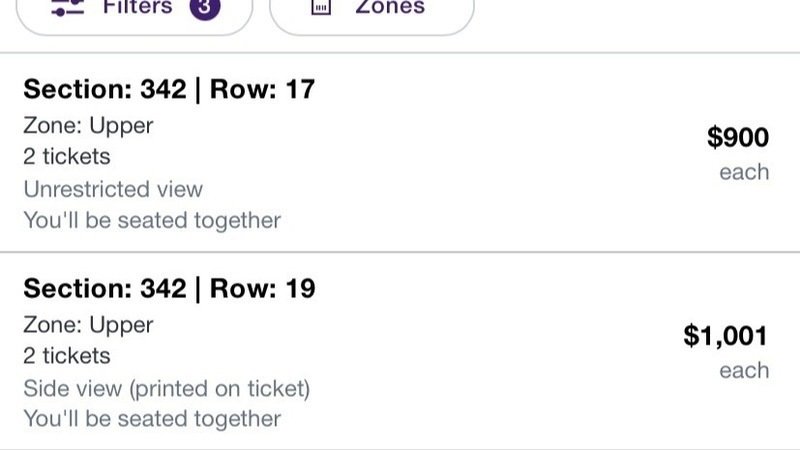The image size is (800, 450).
Task: Open the Zones button
Action: (371, 10)
